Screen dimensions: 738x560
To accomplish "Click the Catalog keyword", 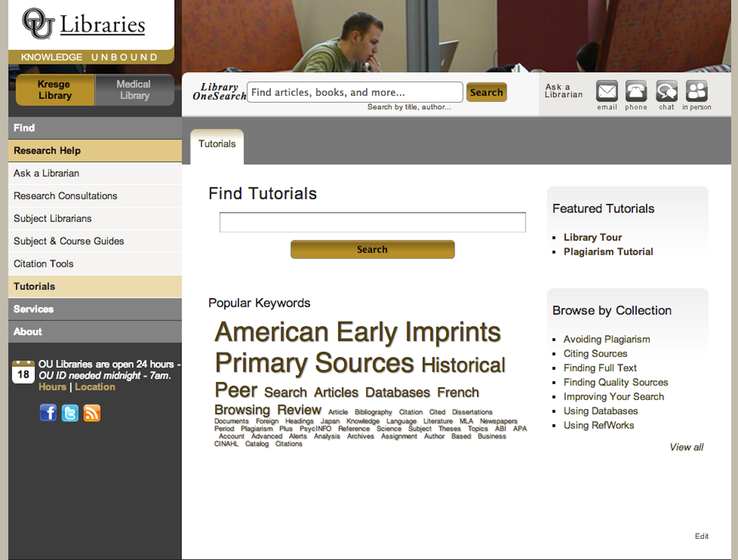I will [x=257, y=444].
